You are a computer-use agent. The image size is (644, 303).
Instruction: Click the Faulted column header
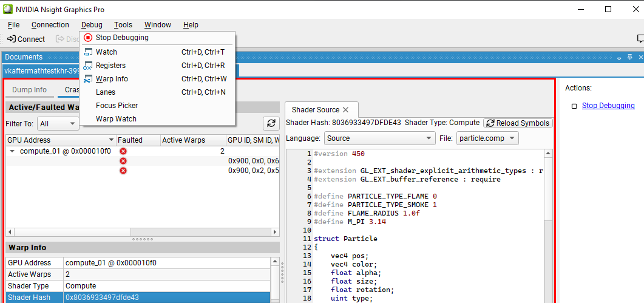[x=138, y=140]
